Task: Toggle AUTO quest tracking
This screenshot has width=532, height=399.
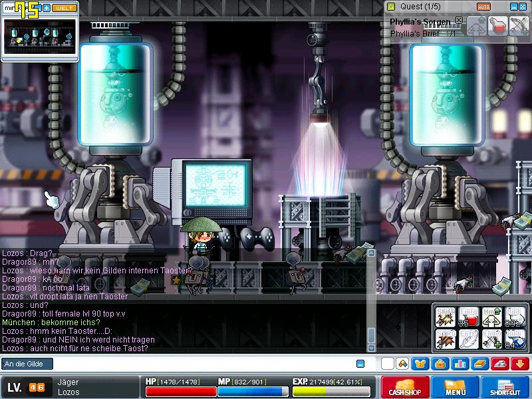Action: tap(483, 6)
